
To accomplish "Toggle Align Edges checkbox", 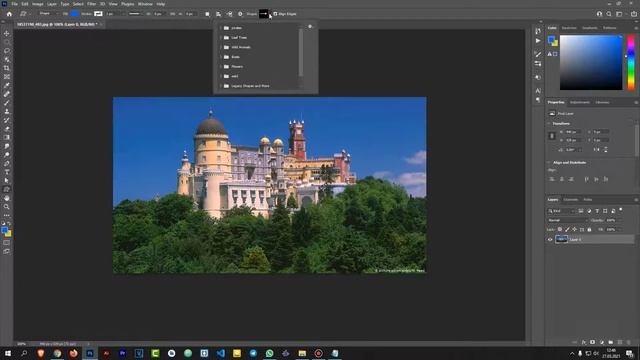I will click(x=275, y=14).
